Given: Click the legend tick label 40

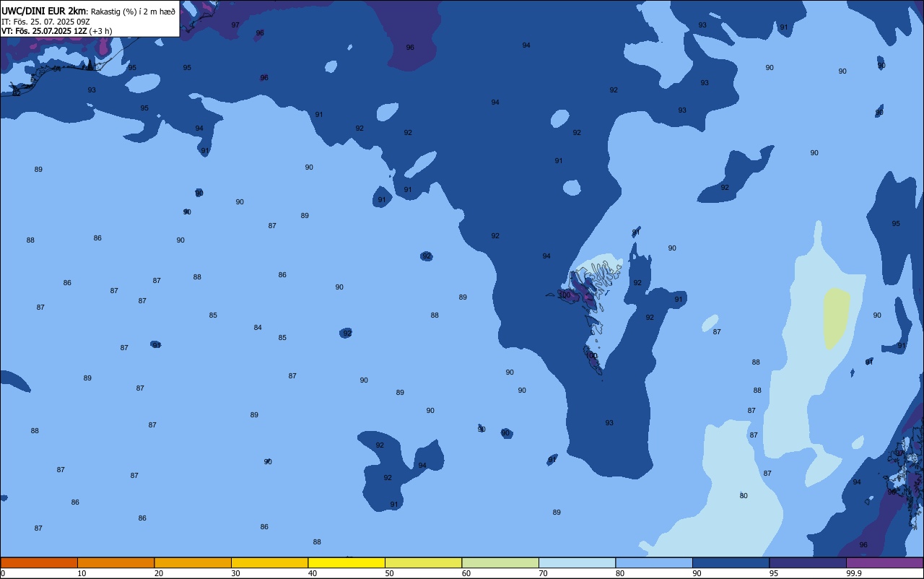Looking at the screenshot, I should tap(313, 573).
